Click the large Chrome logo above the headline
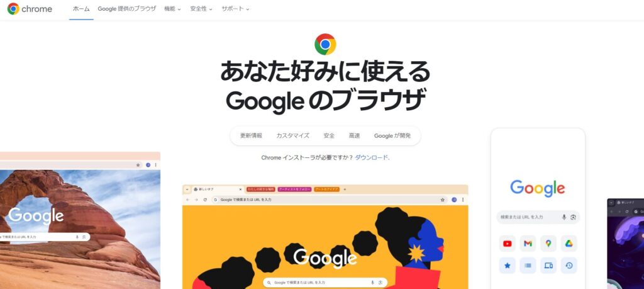The height and width of the screenshot is (289, 644). [325, 45]
